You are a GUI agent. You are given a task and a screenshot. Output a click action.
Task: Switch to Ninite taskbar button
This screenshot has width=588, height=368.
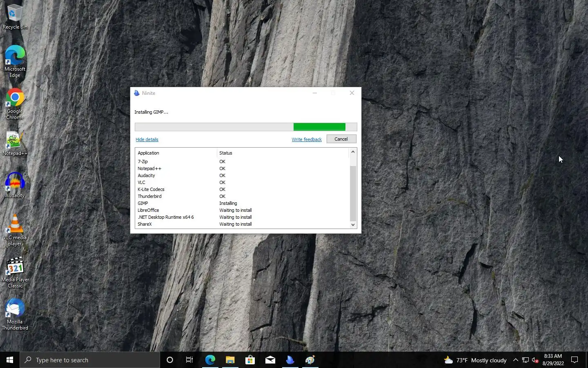tap(290, 360)
